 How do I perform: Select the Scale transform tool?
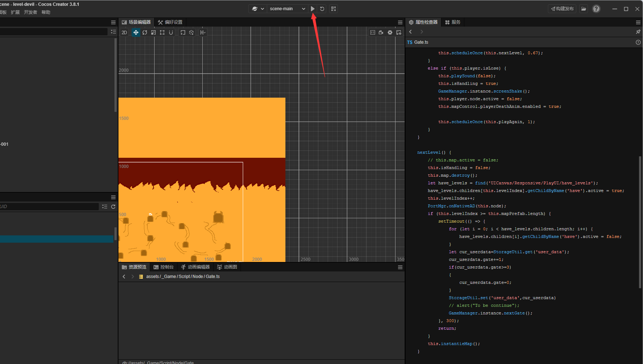[x=153, y=32]
